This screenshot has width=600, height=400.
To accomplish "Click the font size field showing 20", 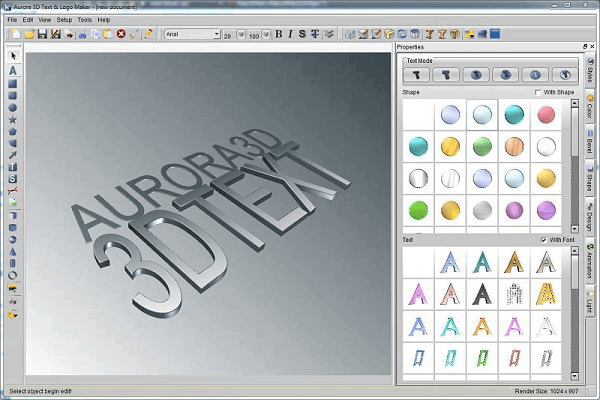I will [x=229, y=35].
